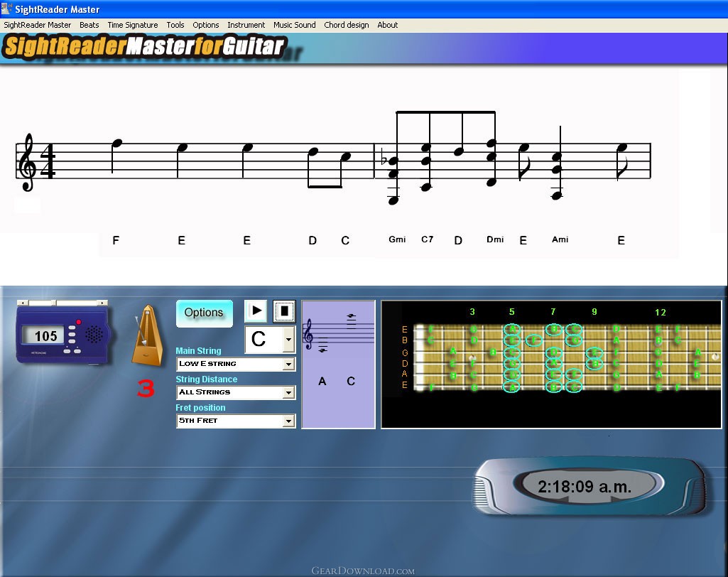This screenshot has height=577, width=728.
Task: Open the Beats menu
Action: [x=89, y=25]
